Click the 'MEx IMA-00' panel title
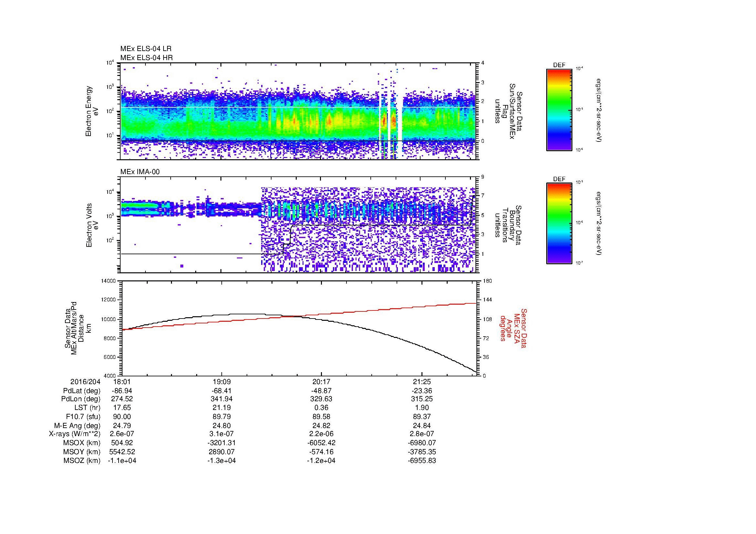Viewport: 756px width, 534px height. 140,172
